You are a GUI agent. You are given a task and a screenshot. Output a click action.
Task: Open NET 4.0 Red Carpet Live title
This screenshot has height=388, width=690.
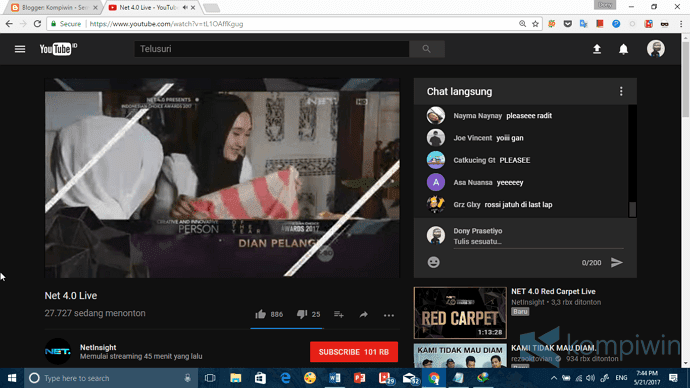(x=553, y=291)
